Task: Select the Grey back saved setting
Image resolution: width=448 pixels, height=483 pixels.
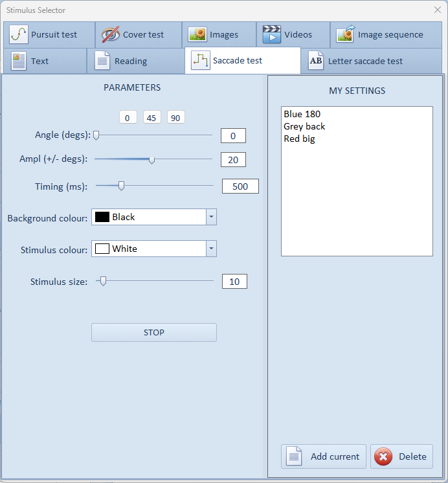Action: click(304, 126)
